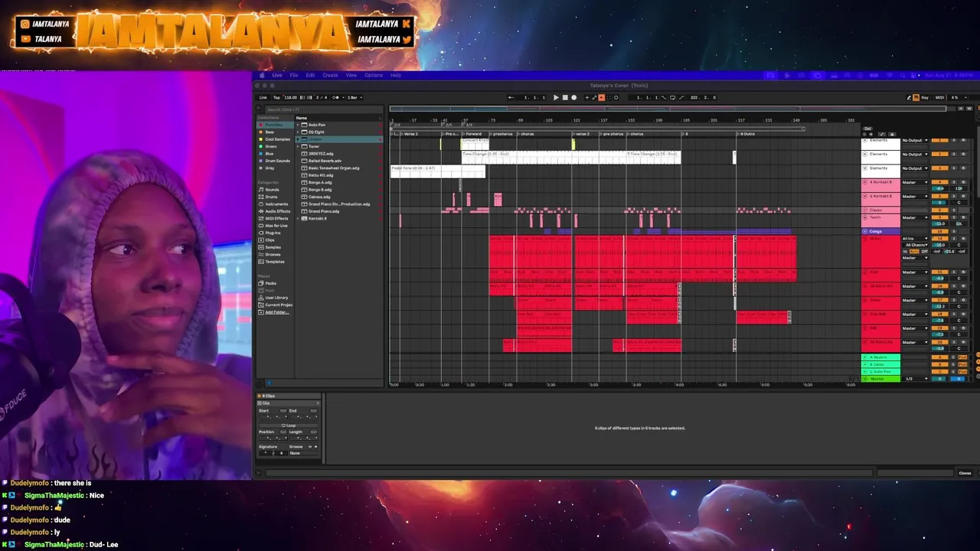Open the MIDI Effects category

(x=276, y=218)
